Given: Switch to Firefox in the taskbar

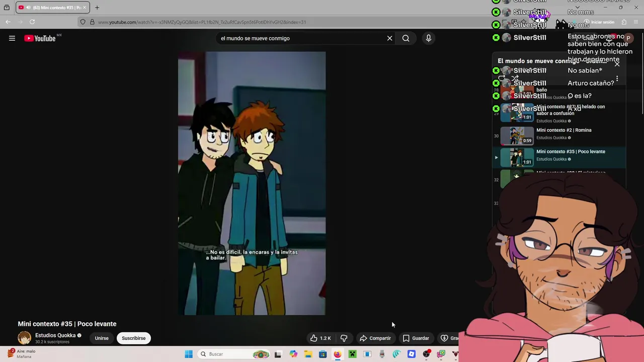Looking at the screenshot, I should pyautogui.click(x=337, y=354).
